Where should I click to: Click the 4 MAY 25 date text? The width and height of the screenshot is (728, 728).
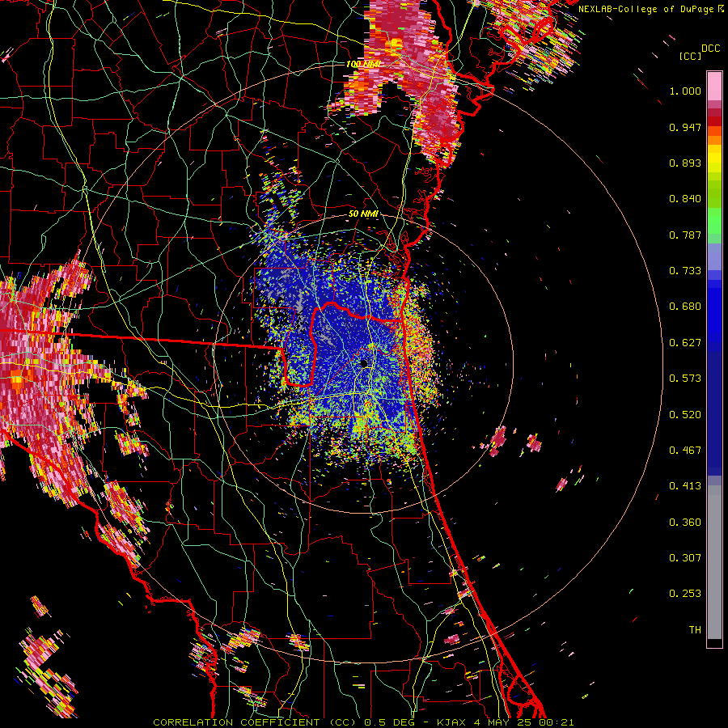tap(503, 722)
